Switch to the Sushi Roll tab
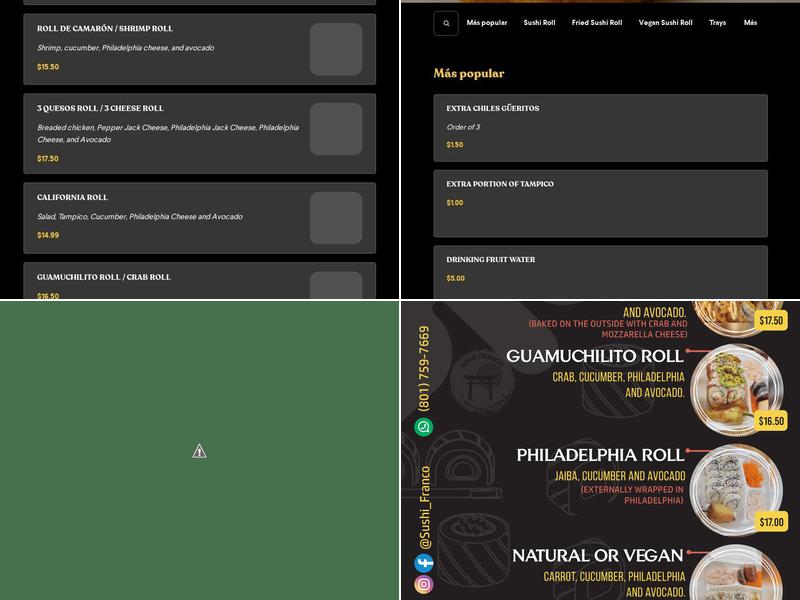Viewport: 800px width, 600px height. [x=539, y=22]
